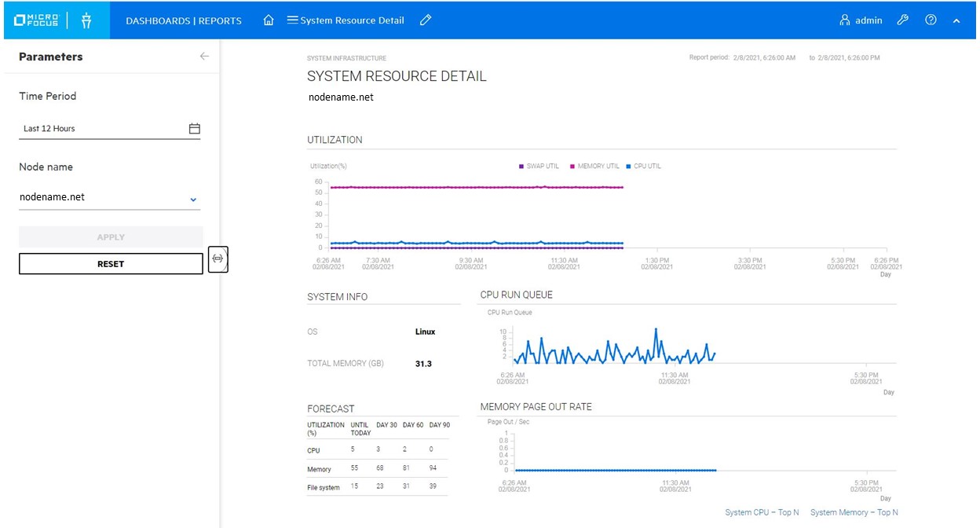Collapse Parameters panel with back arrow
Image resolution: width=980 pixels, height=528 pixels.
pos(204,57)
